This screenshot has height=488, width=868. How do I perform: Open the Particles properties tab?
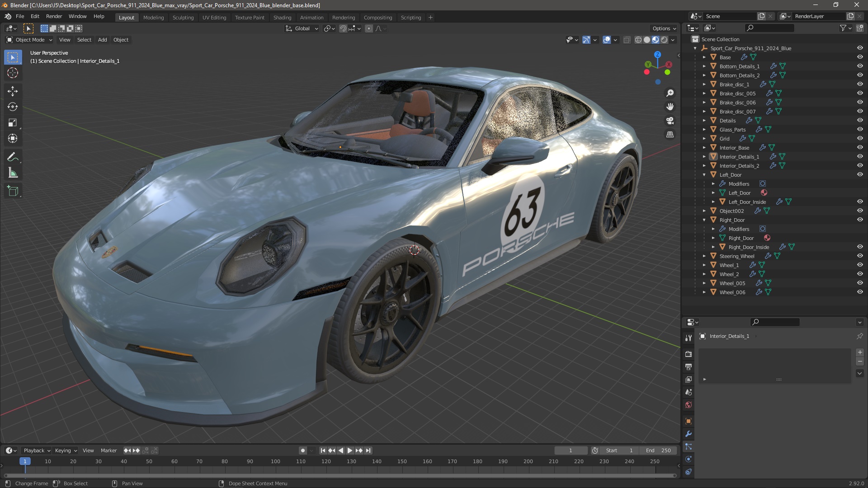pos(689,446)
